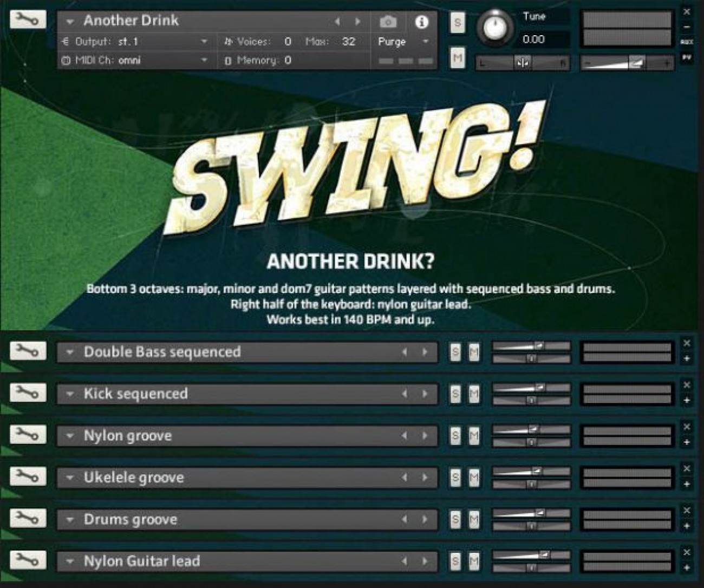
Task: Open the wrench editor for Double Bass sequenced
Action: 28,351
